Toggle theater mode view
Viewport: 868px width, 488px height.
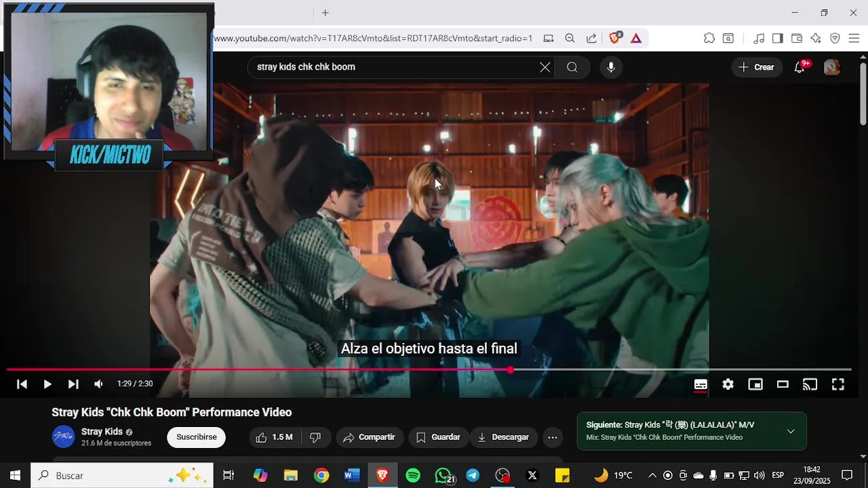point(783,384)
